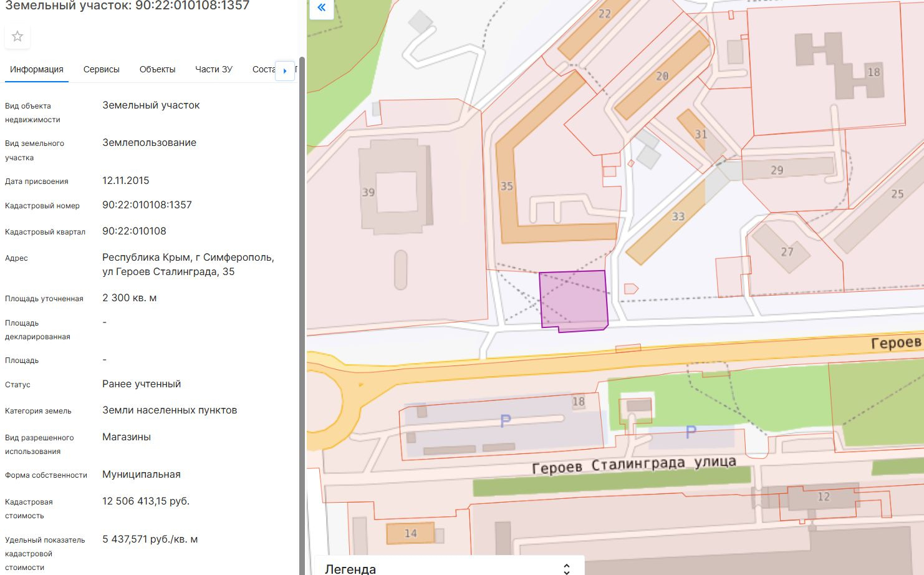Collapse the info panel with the double-chevron button
Image resolution: width=924 pixels, height=575 pixels.
pos(321,8)
